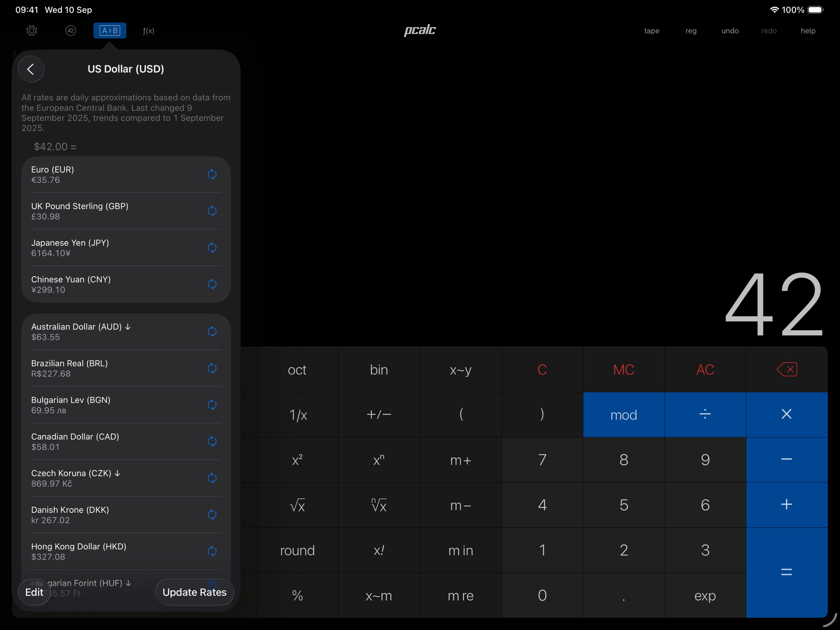Tap the open parenthesis key
This screenshot has height=630, width=840.
click(461, 415)
